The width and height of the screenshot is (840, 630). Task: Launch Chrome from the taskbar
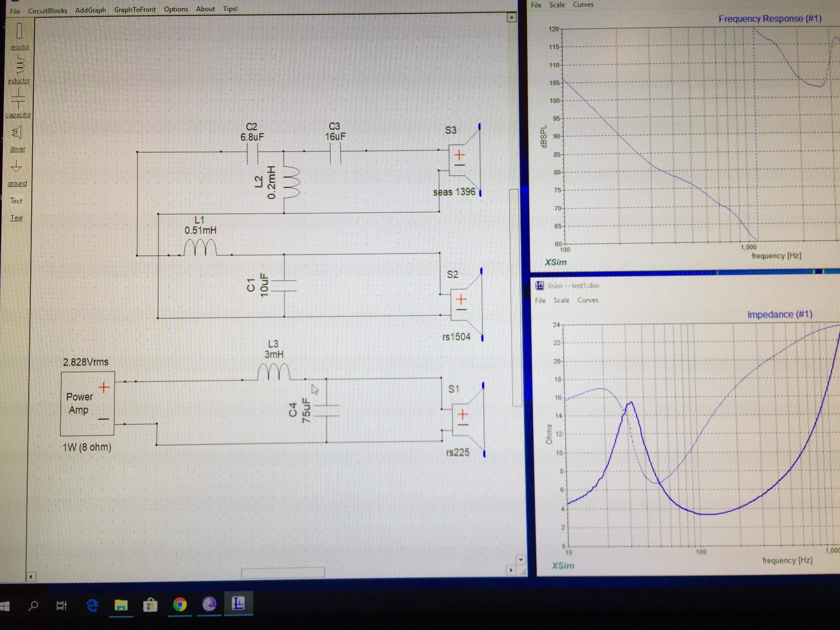point(180,605)
